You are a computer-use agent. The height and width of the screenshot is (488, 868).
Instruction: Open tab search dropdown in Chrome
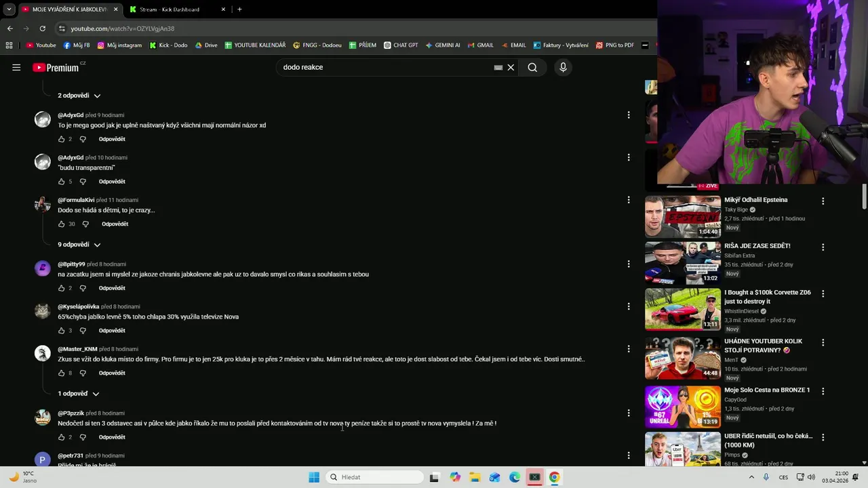(x=9, y=9)
